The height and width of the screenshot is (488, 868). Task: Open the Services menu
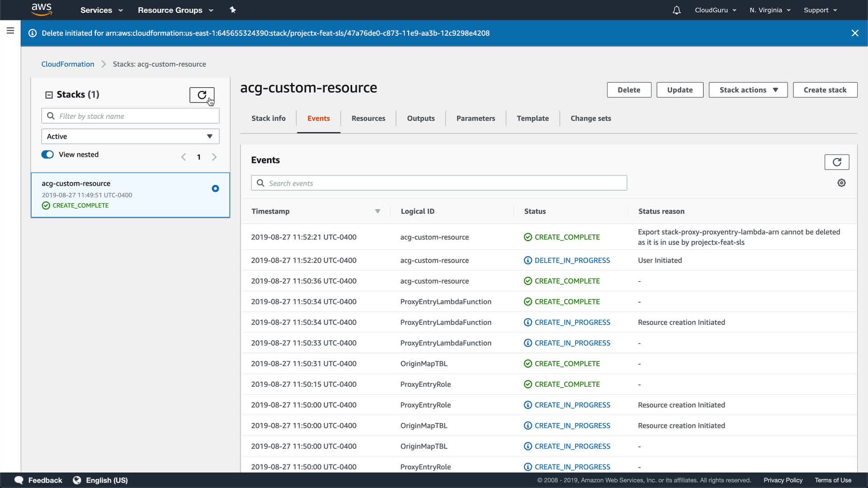(x=101, y=10)
